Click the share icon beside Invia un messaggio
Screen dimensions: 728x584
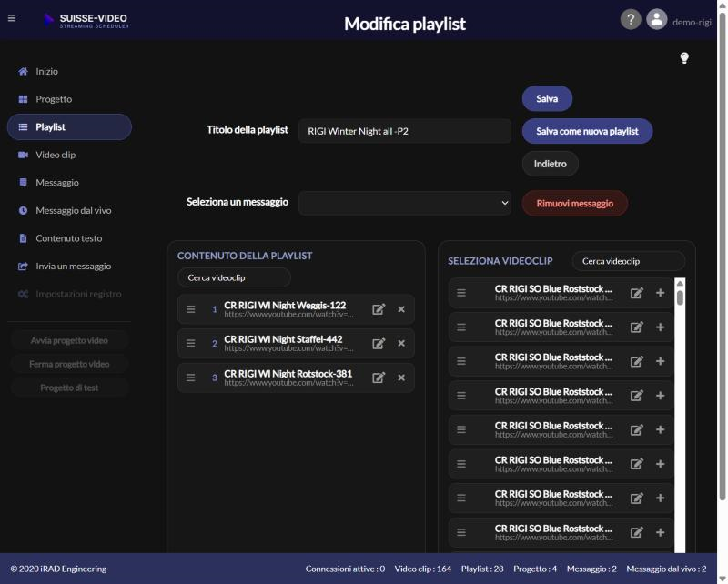[x=23, y=266]
